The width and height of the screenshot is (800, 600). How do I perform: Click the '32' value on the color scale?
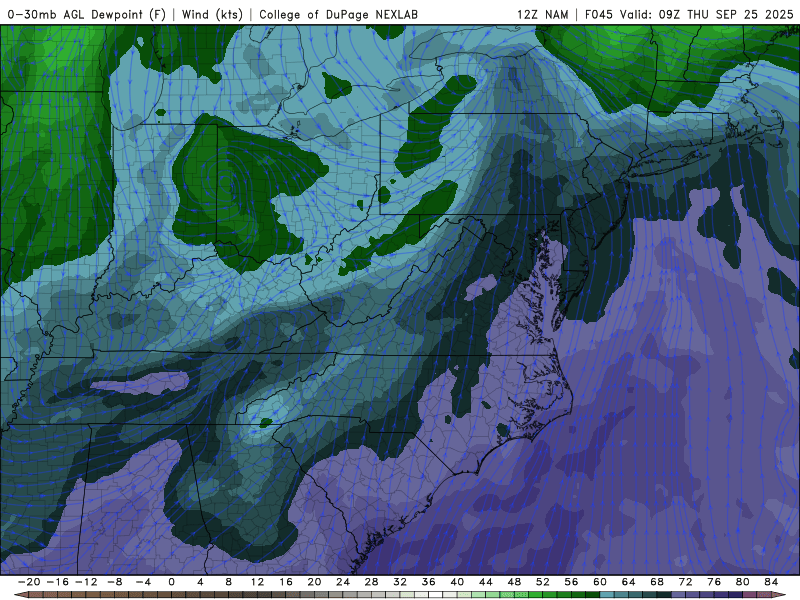[x=400, y=582]
